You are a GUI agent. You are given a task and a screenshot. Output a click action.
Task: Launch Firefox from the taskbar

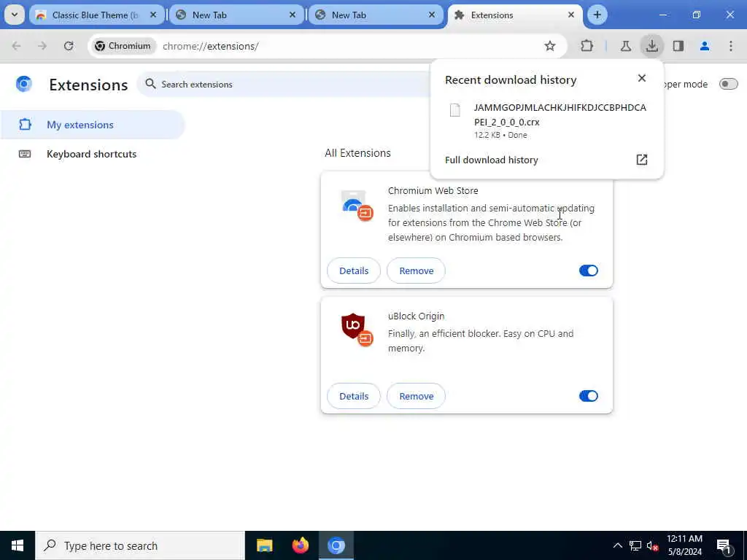pos(300,545)
